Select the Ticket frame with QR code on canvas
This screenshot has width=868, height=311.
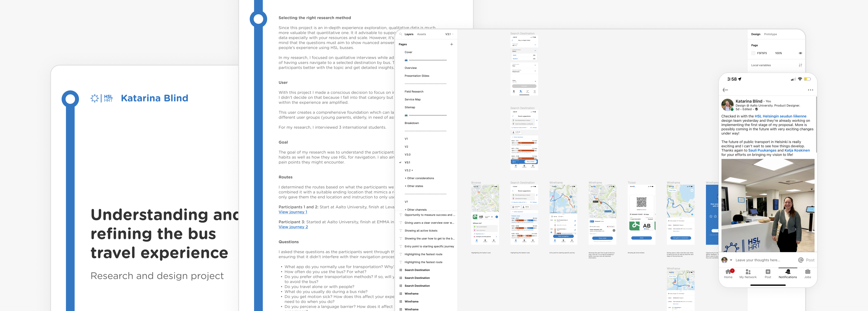click(641, 215)
